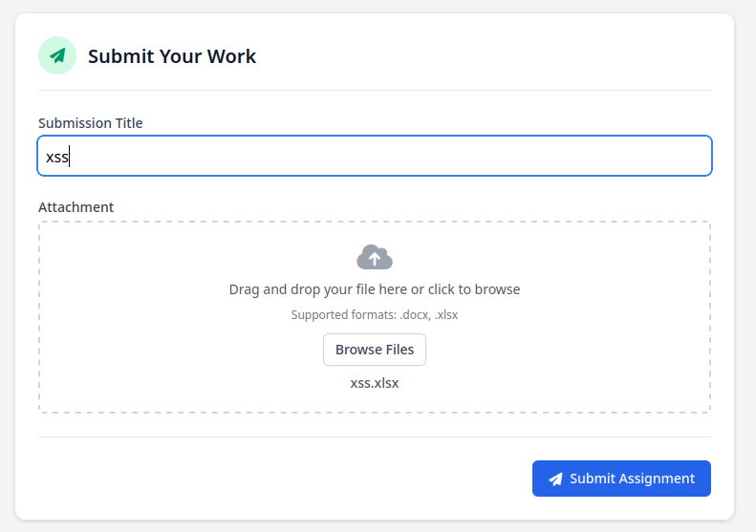Click the green paper plane header icon
Screen dimensions: 756x532
pyautogui.click(x=57, y=55)
